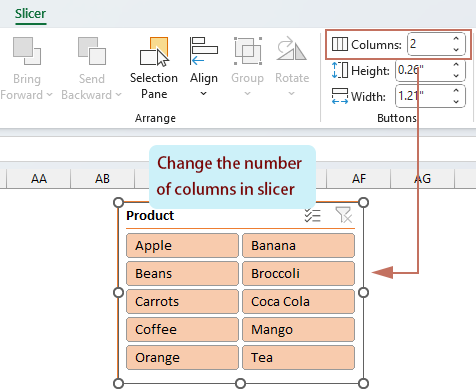
Task: Select Beans in the Product slicer
Action: (182, 274)
